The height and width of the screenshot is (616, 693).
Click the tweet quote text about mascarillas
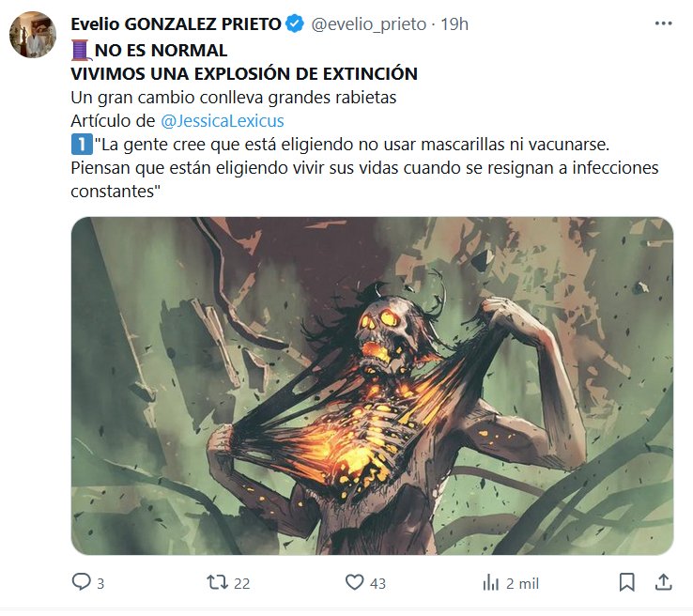(364, 168)
